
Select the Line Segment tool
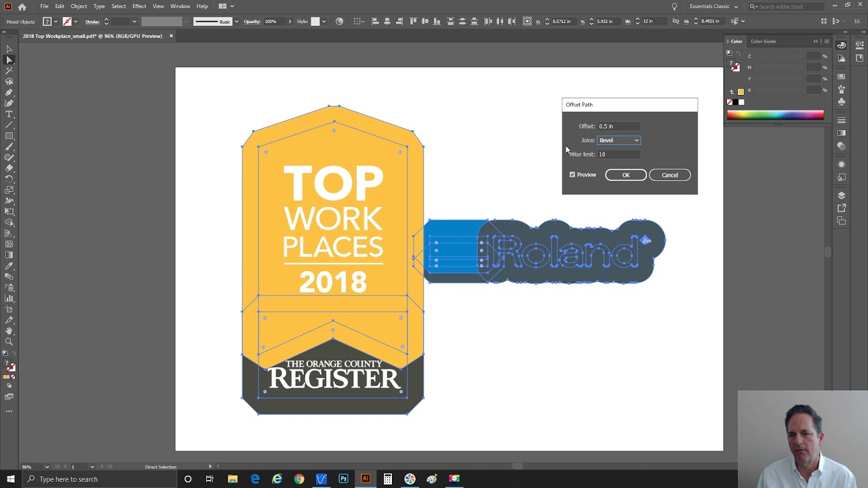[9, 125]
